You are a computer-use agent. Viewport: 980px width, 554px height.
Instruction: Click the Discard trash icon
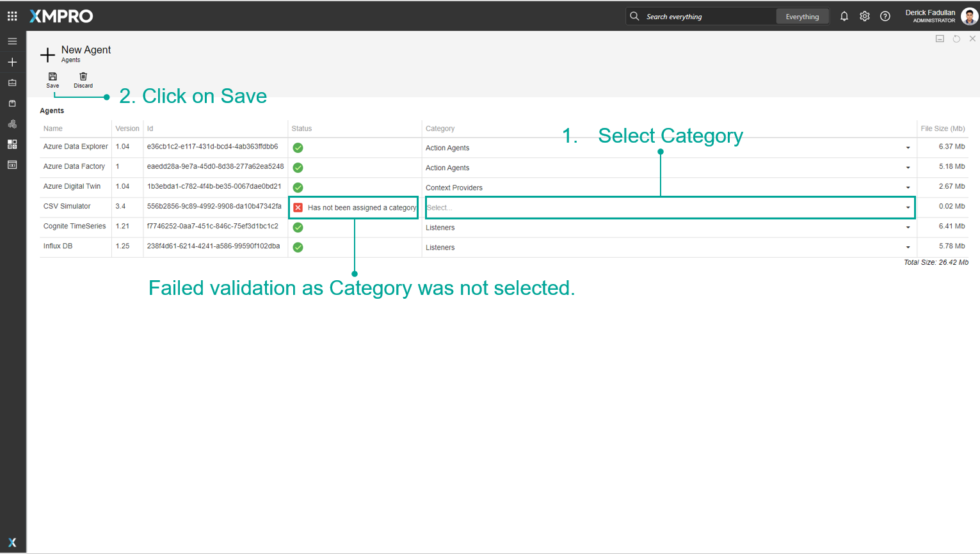(83, 77)
